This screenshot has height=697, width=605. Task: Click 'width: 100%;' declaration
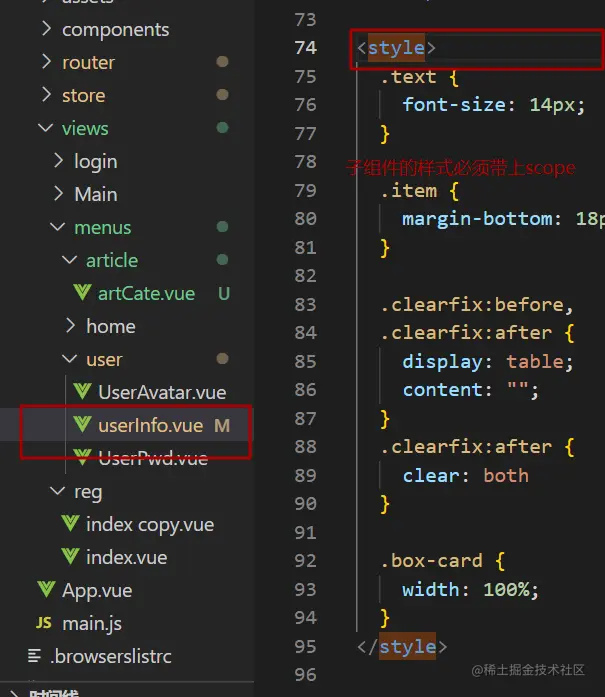(471, 590)
